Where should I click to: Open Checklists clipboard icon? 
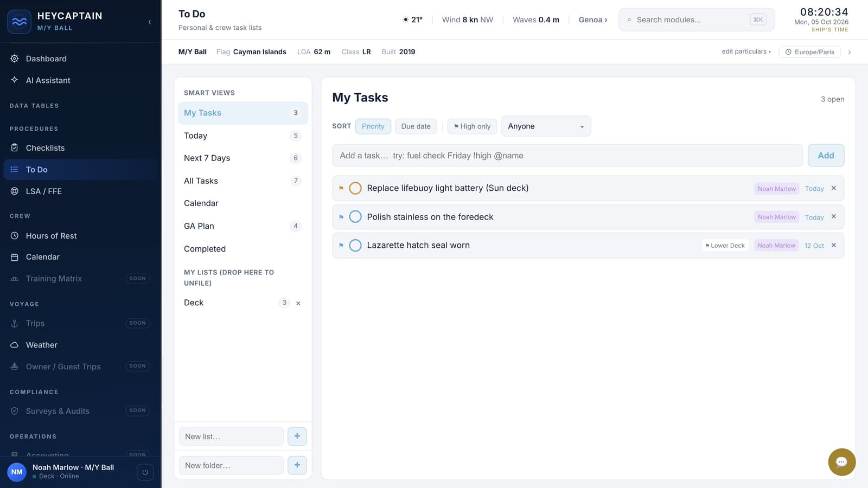pyautogui.click(x=15, y=148)
